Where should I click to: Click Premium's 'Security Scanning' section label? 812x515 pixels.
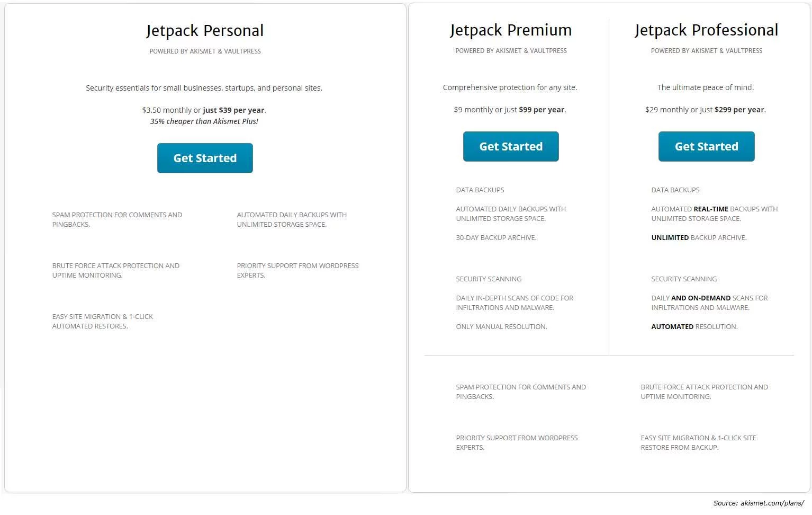[489, 279]
